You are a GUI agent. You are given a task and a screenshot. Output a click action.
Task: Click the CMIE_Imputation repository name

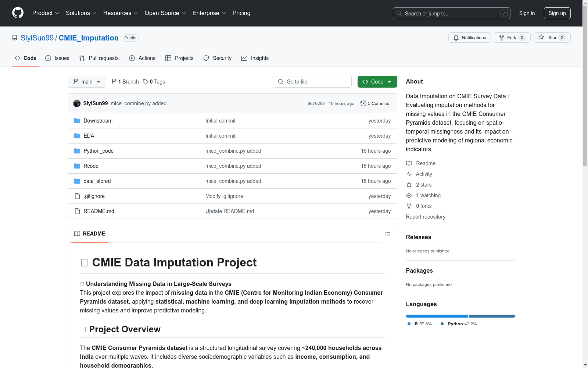[x=89, y=38]
